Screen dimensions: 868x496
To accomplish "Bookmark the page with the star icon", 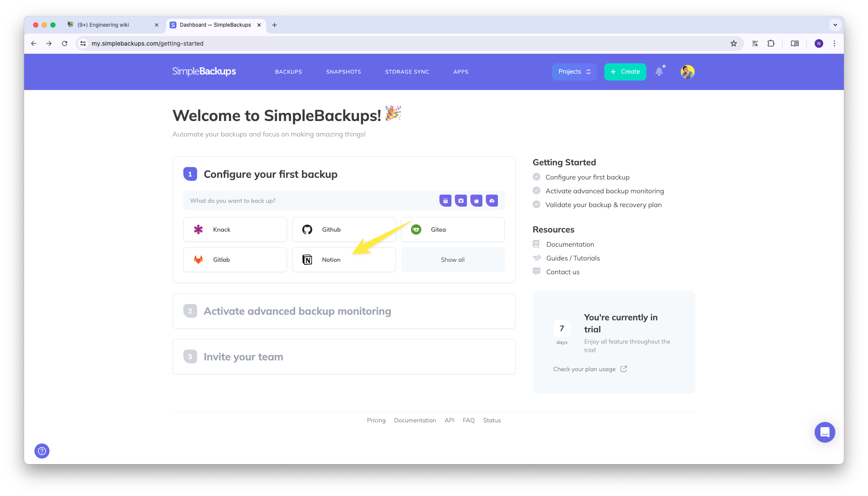I will point(733,43).
